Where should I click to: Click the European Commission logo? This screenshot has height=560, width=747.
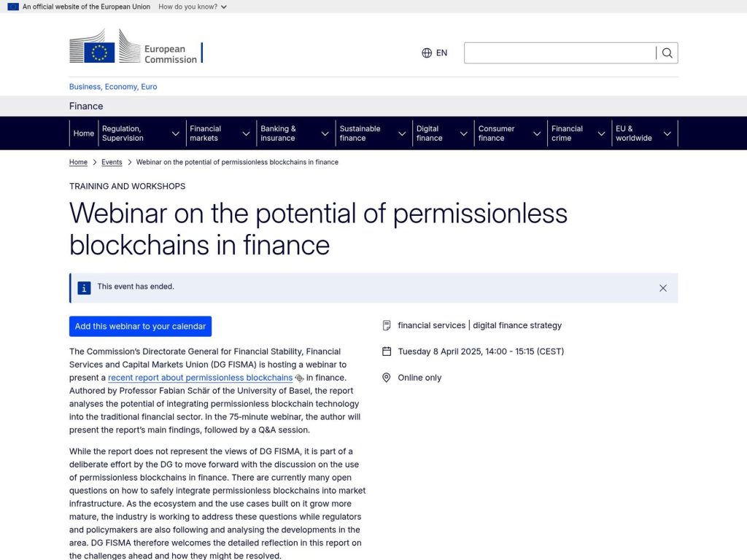tap(135, 47)
